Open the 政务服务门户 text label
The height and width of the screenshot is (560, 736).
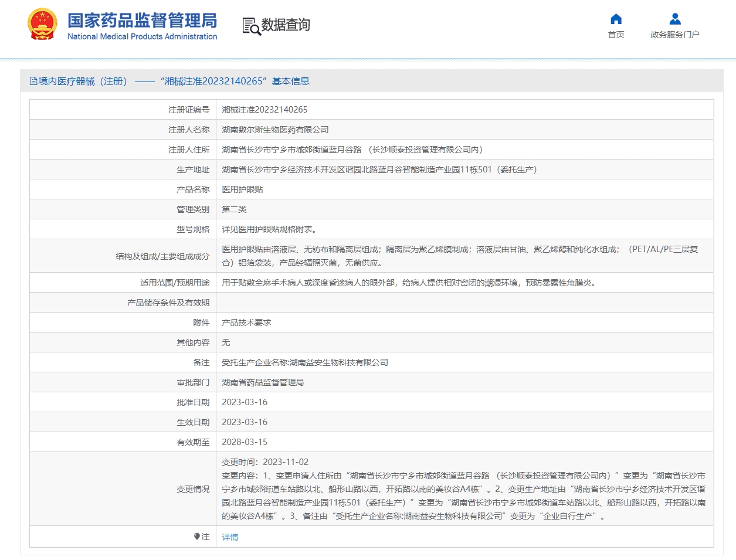pyautogui.click(x=675, y=35)
